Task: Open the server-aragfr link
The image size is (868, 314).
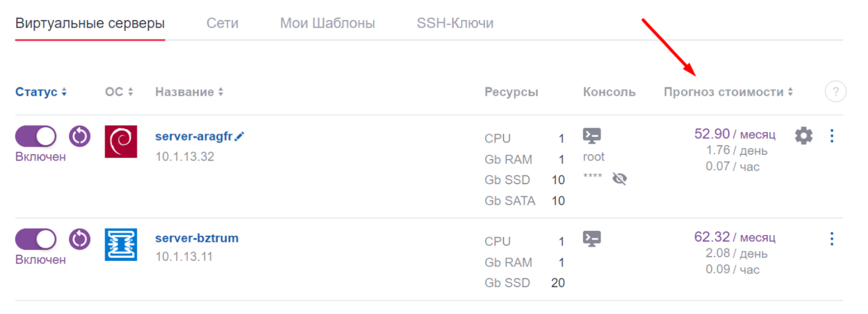Action: [194, 136]
